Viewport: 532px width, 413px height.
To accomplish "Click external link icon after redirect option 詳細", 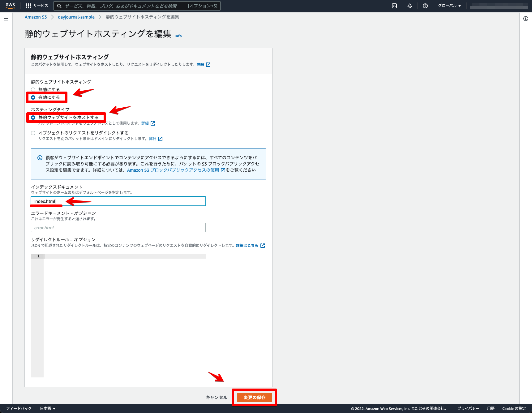I will [160, 139].
